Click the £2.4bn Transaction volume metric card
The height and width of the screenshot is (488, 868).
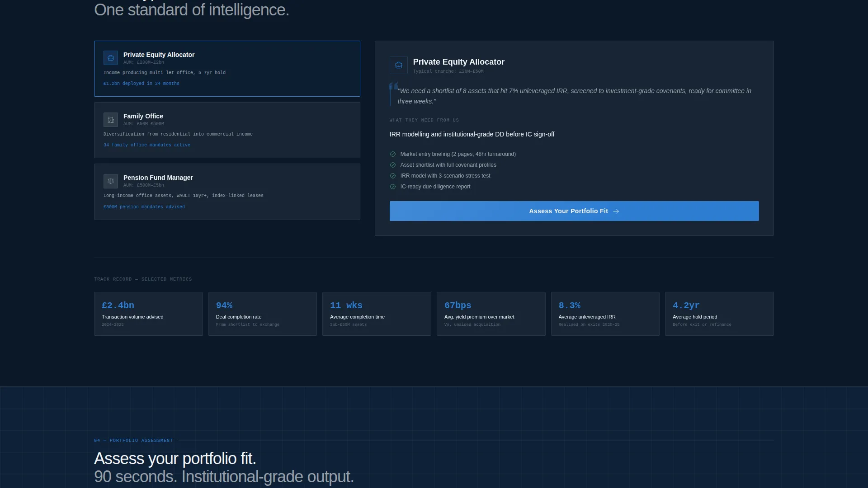click(148, 314)
